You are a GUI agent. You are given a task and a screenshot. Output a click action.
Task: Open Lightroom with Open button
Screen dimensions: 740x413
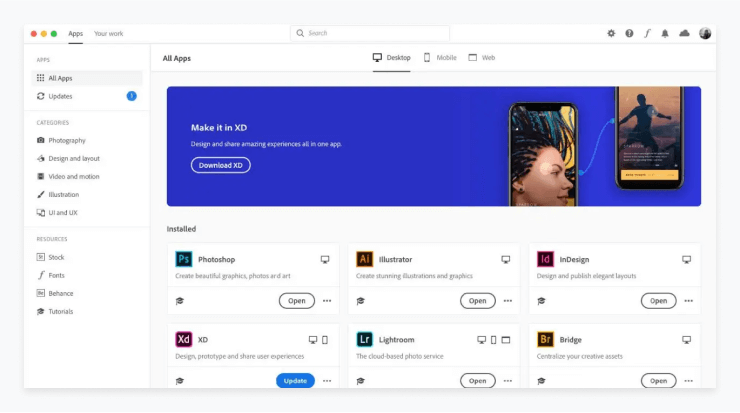(478, 380)
